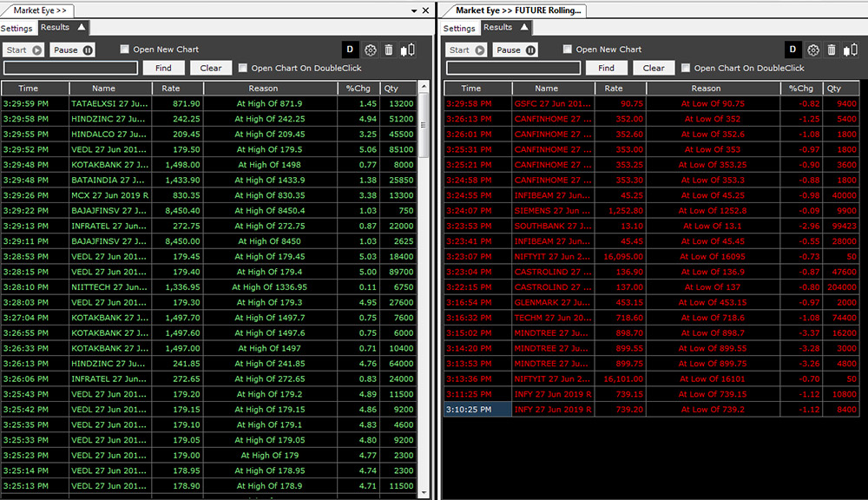Screen dimensions: 868x500
Task: Sort right table by %Chg column header
Action: click(801, 88)
